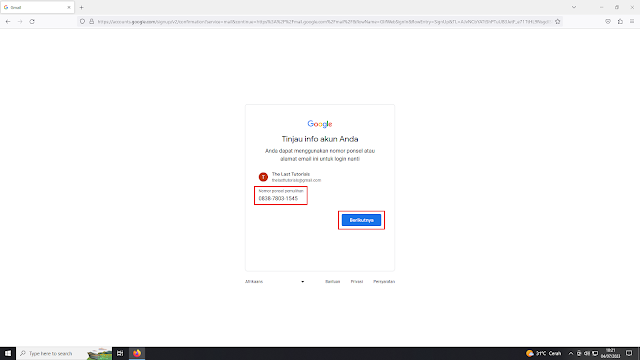640x360 pixels.
Task: Click the Tinjau info akun Anda heading
Action: 320,139
